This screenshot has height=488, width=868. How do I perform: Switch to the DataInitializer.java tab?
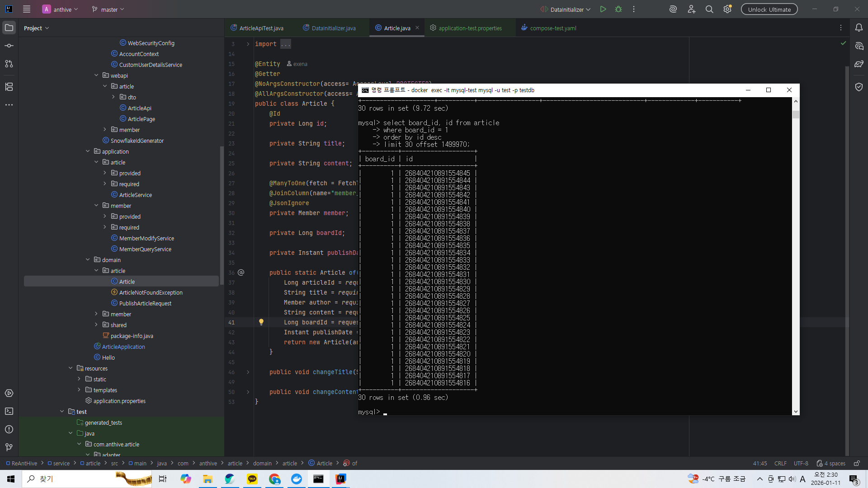(x=333, y=28)
